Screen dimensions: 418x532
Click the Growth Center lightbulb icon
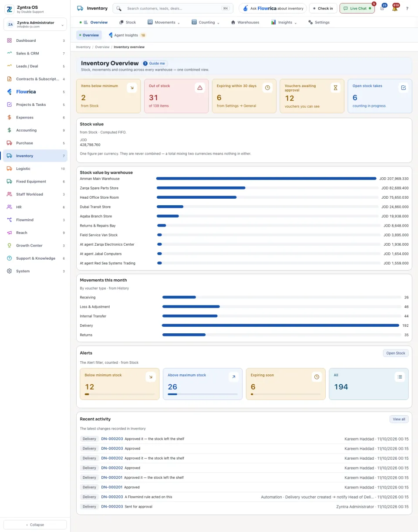point(10,245)
